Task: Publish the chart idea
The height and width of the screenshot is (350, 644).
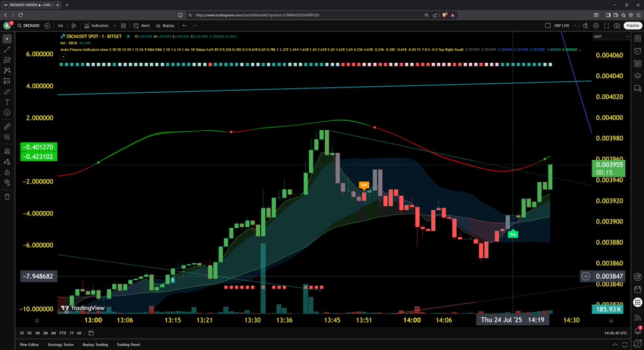Action: pyautogui.click(x=632, y=25)
